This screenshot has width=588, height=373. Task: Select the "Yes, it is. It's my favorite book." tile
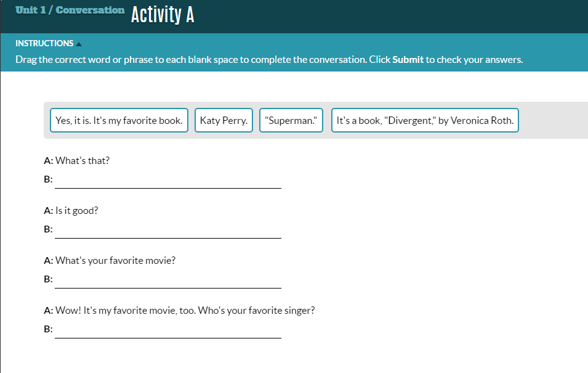[119, 120]
